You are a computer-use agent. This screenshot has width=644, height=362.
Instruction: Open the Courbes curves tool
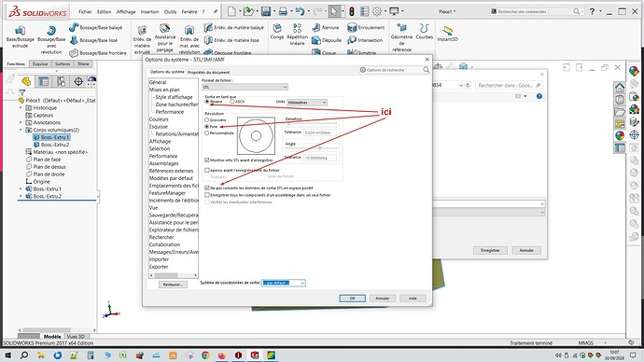click(425, 31)
